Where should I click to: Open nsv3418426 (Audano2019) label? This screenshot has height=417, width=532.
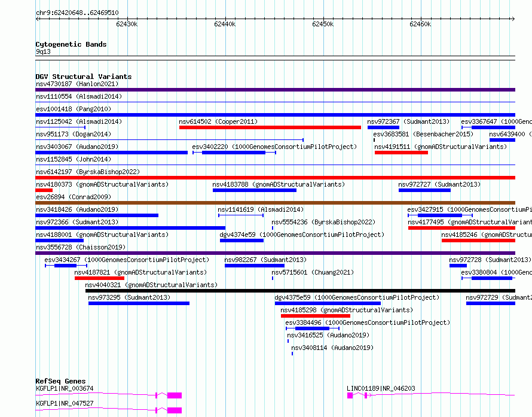pyautogui.click(x=77, y=209)
